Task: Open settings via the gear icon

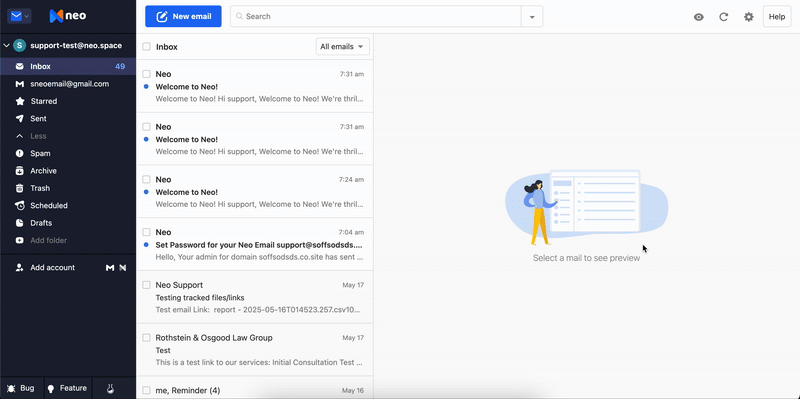Action: 748,17
